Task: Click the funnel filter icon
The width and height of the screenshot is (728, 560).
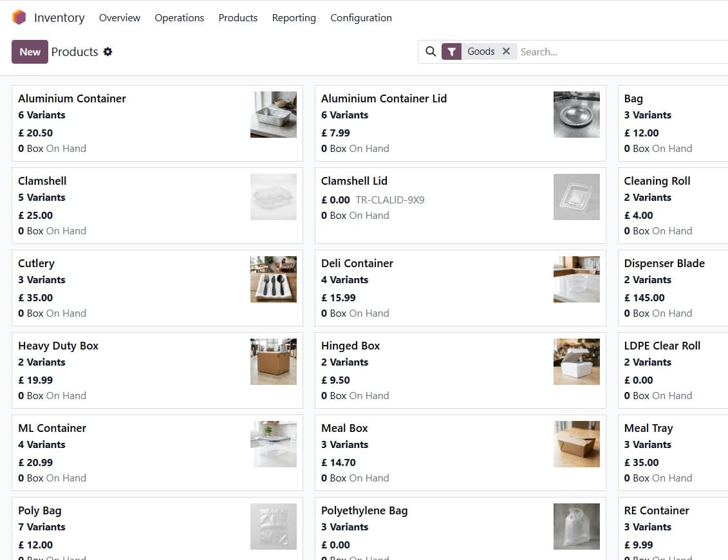Action: 451,51
